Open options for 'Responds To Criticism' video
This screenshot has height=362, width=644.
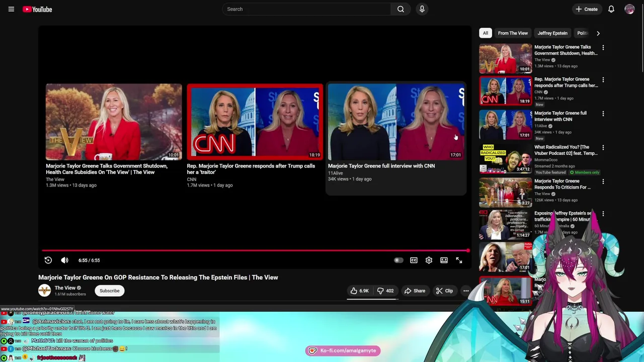pyautogui.click(x=603, y=182)
